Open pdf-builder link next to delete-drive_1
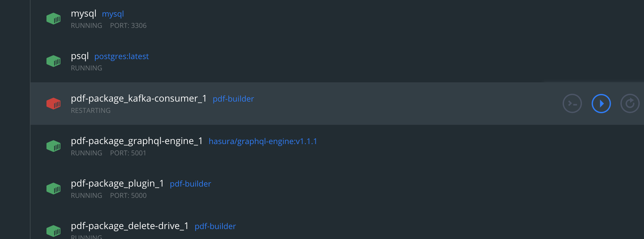This screenshot has width=644, height=239. [215, 226]
